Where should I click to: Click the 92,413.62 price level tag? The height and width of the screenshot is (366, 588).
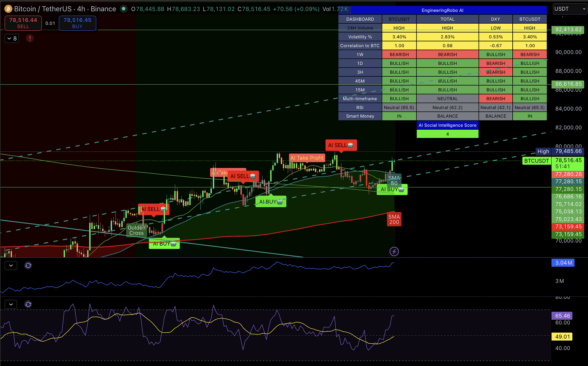tap(568, 30)
